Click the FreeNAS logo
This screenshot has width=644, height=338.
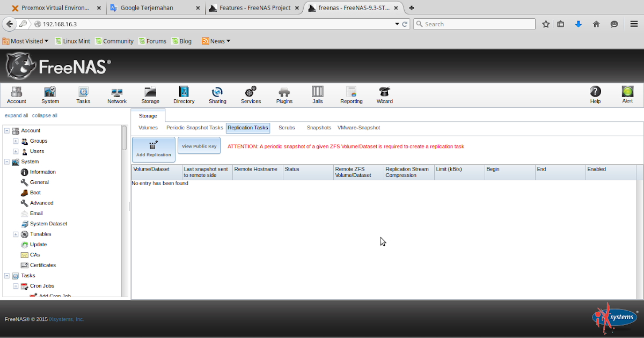[58, 66]
